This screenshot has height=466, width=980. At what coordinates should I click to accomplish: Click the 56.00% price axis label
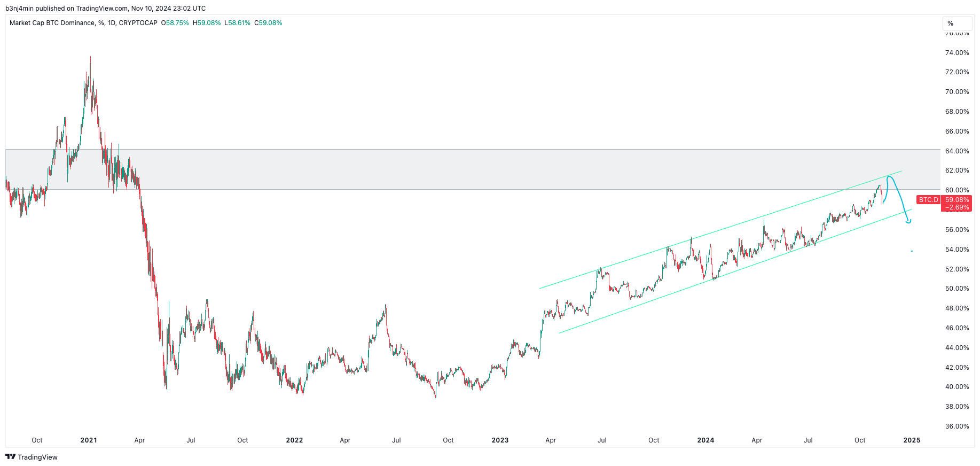tap(957, 230)
